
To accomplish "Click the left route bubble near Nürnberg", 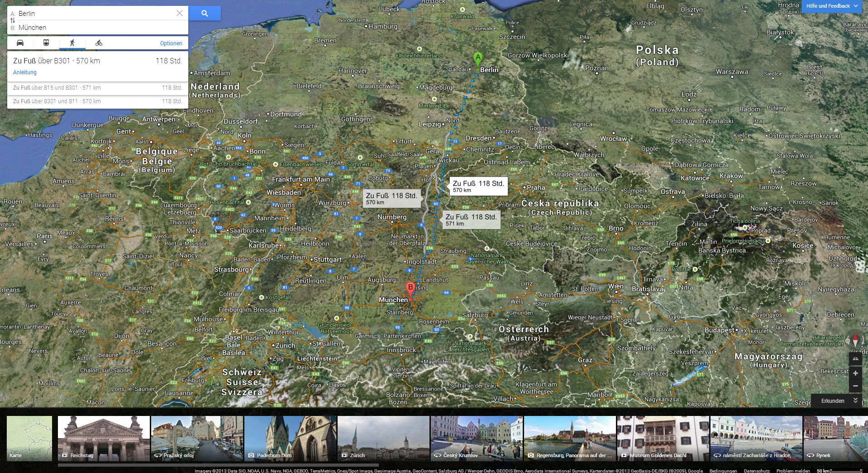I will pyautogui.click(x=391, y=198).
